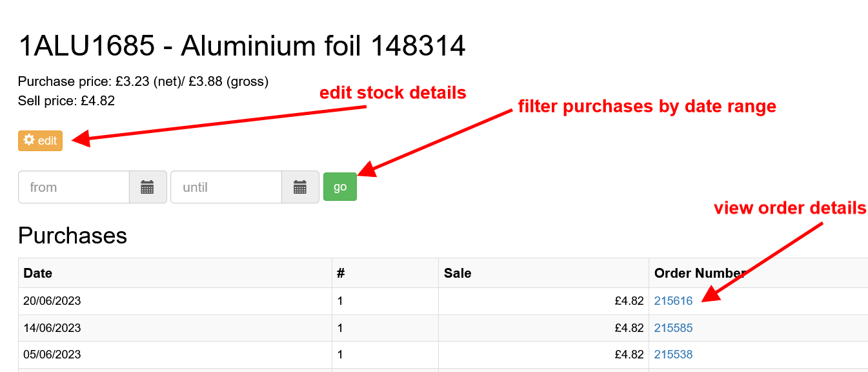Open calendar picker for from date

(147, 187)
